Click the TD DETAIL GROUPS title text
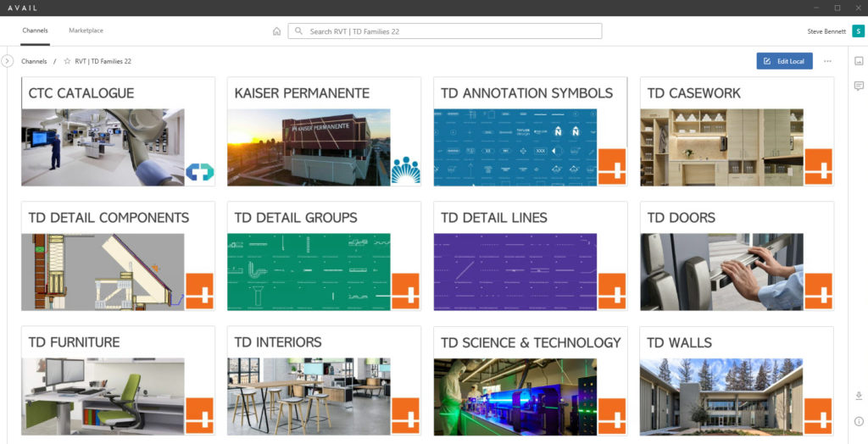This screenshot has width=868, height=444. pos(296,218)
